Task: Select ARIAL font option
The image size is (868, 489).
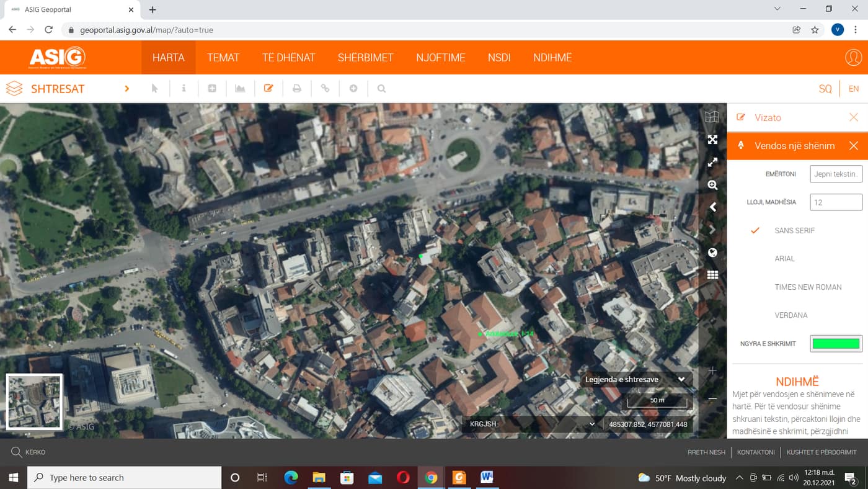Action: pos(784,259)
